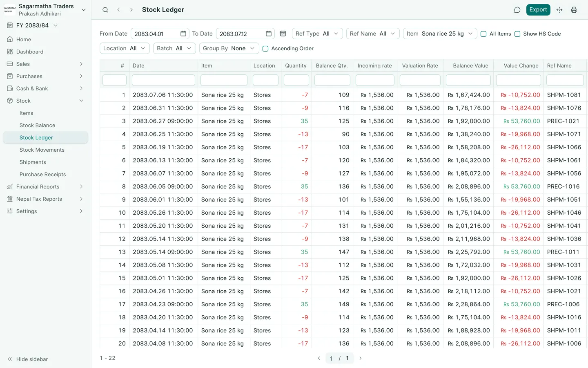Enable the Show HS Code checkbox
Viewport: 588px width, 368px height.
(517, 34)
